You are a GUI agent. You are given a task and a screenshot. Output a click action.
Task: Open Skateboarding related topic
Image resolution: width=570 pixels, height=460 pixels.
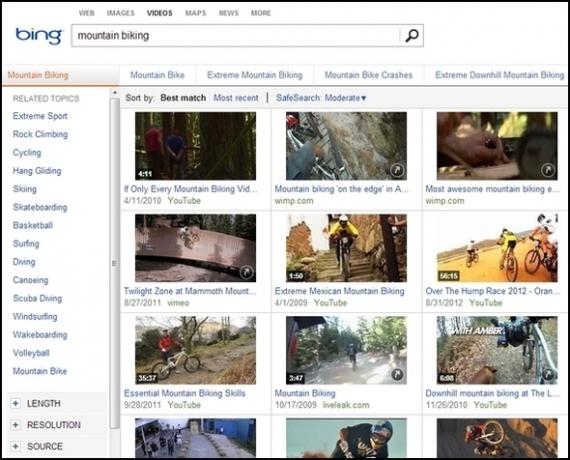point(40,207)
